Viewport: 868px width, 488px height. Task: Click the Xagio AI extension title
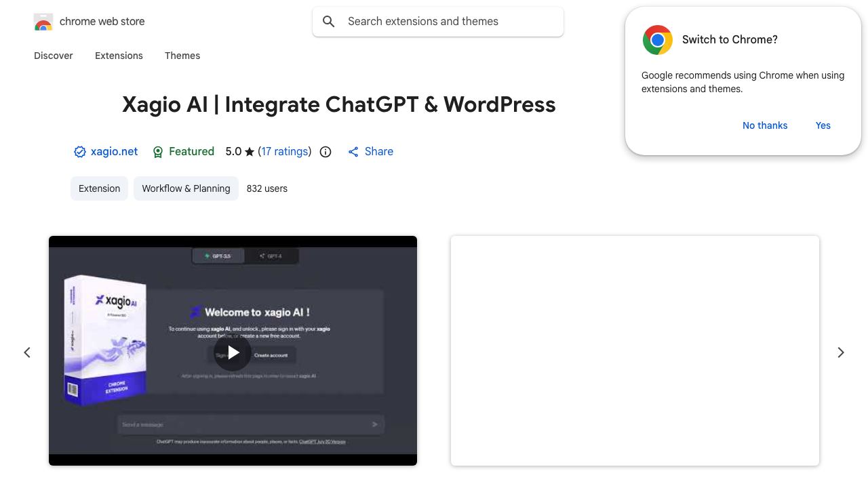point(339,104)
